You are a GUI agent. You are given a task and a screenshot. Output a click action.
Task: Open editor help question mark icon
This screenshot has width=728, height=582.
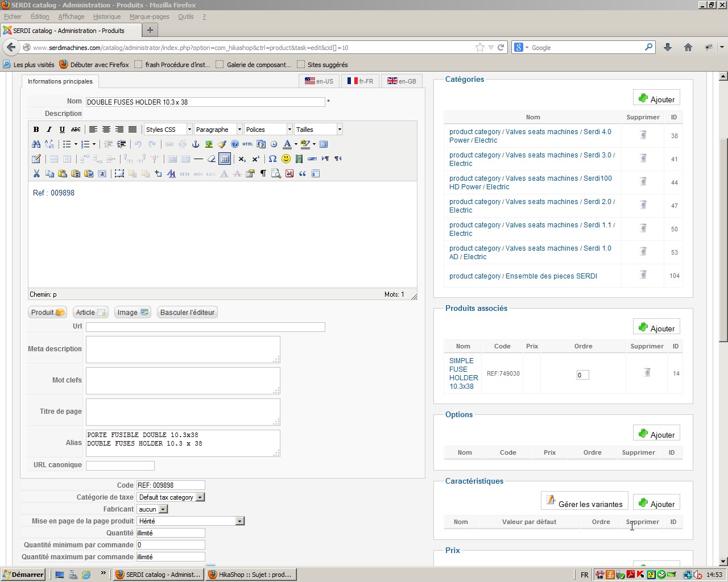(x=235, y=144)
